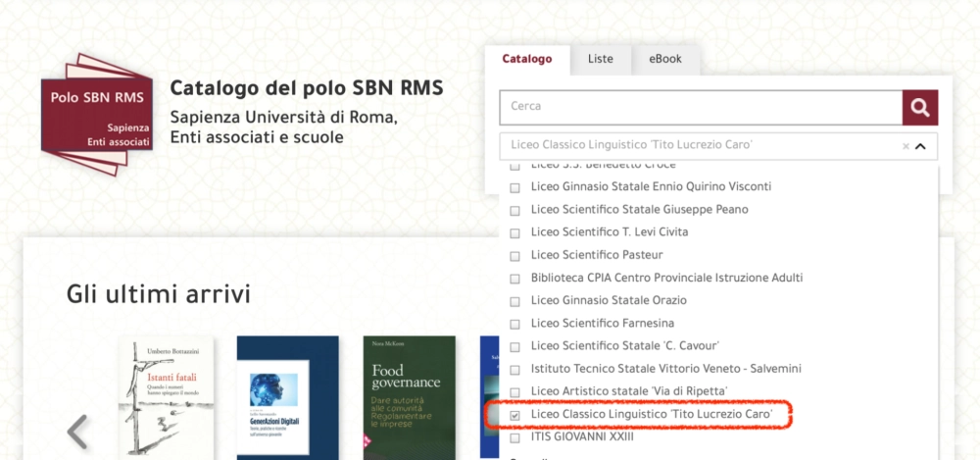
Task: Tick Liceo Scientifico T. Levi Civita checkbox
Action: 515,232
